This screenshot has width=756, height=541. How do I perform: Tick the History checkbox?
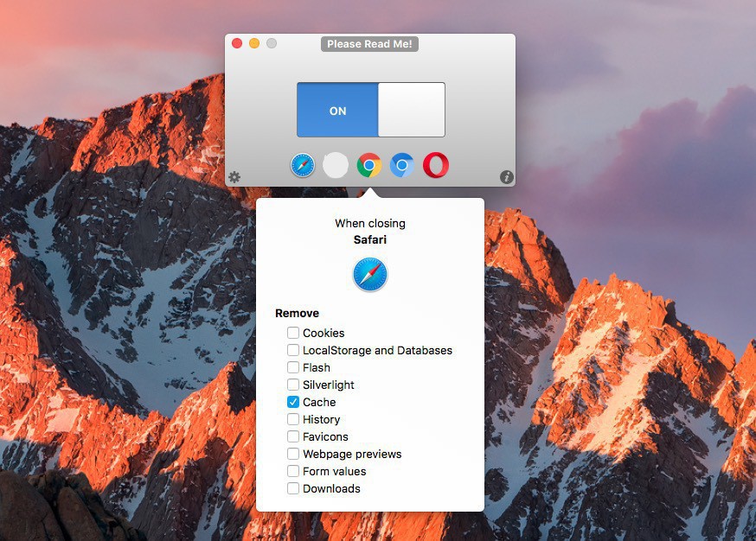294,419
